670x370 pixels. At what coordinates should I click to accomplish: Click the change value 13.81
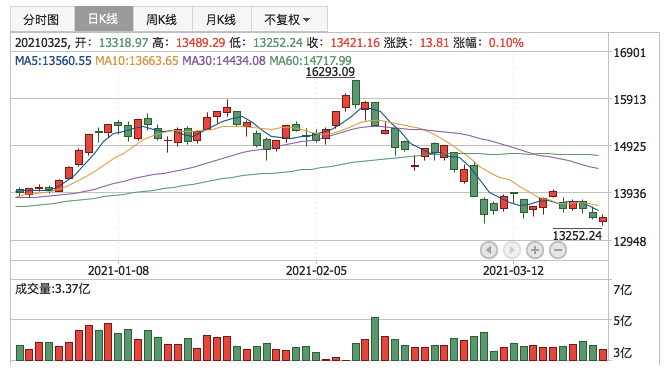[434, 43]
